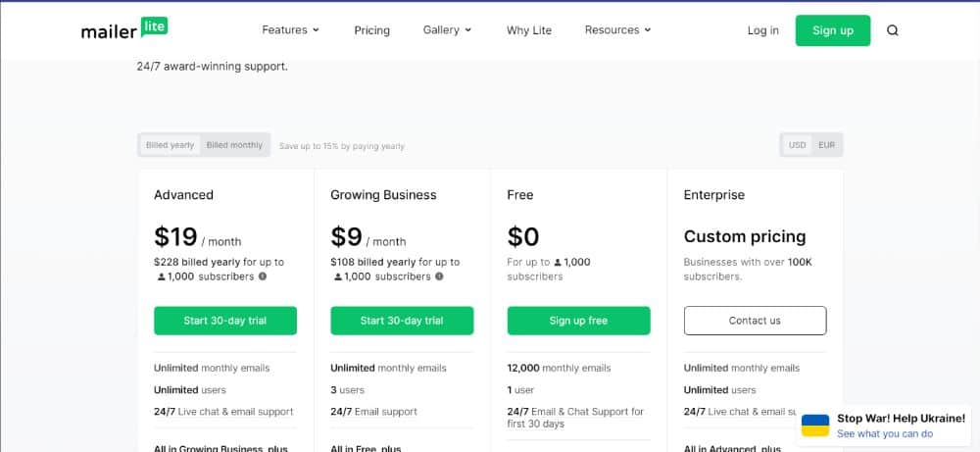This screenshot has width=980, height=452.
Task: Click the Ukraine flag icon
Action: 815,426
